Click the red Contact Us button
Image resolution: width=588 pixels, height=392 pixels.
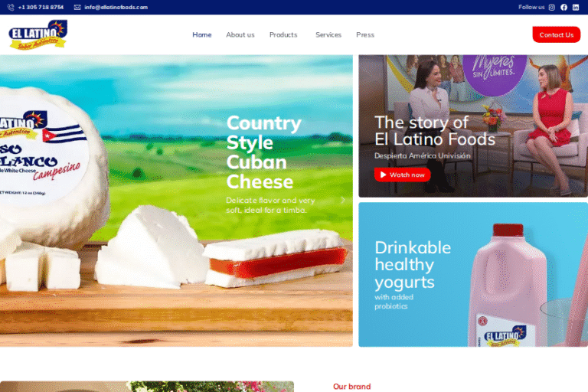pyautogui.click(x=556, y=34)
